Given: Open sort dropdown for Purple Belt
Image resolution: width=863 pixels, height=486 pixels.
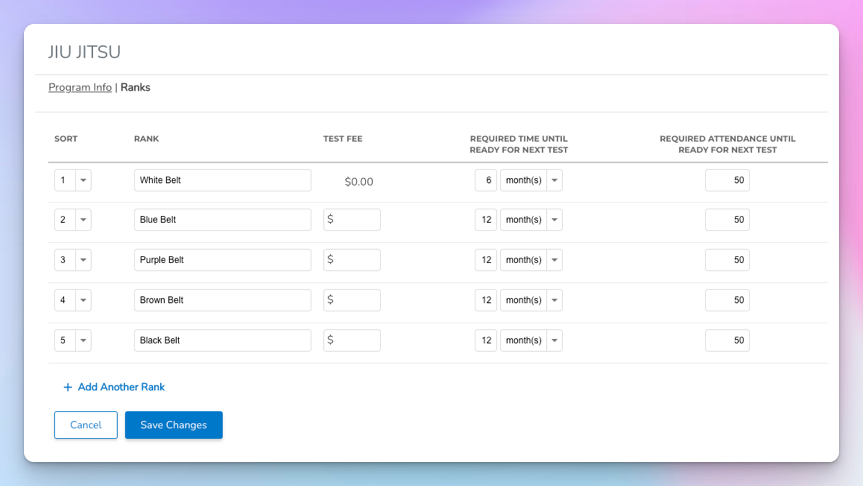Looking at the screenshot, I should click(x=73, y=260).
